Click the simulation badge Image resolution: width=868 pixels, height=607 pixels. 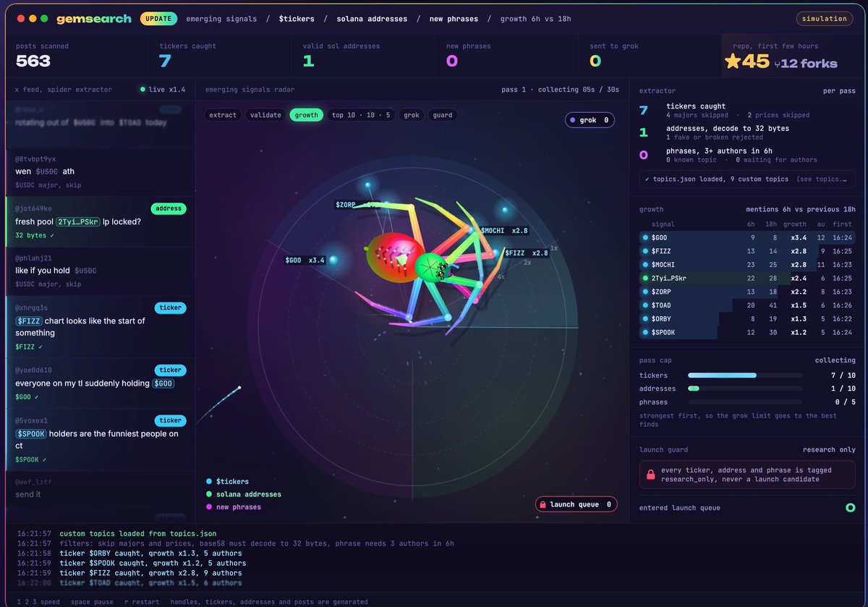click(x=824, y=18)
